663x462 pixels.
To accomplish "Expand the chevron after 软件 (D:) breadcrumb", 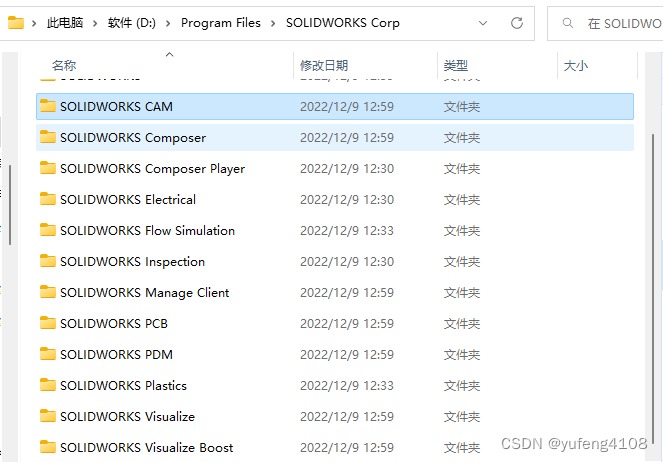I will [x=168, y=23].
